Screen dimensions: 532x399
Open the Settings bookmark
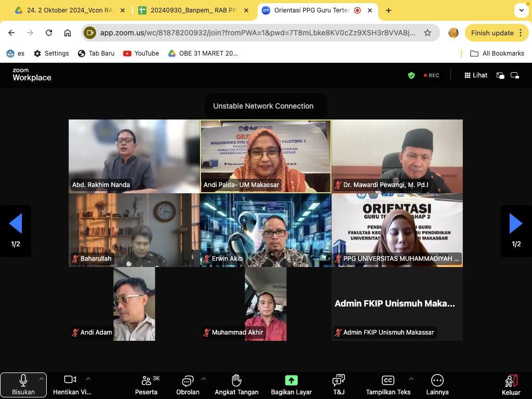[51, 54]
